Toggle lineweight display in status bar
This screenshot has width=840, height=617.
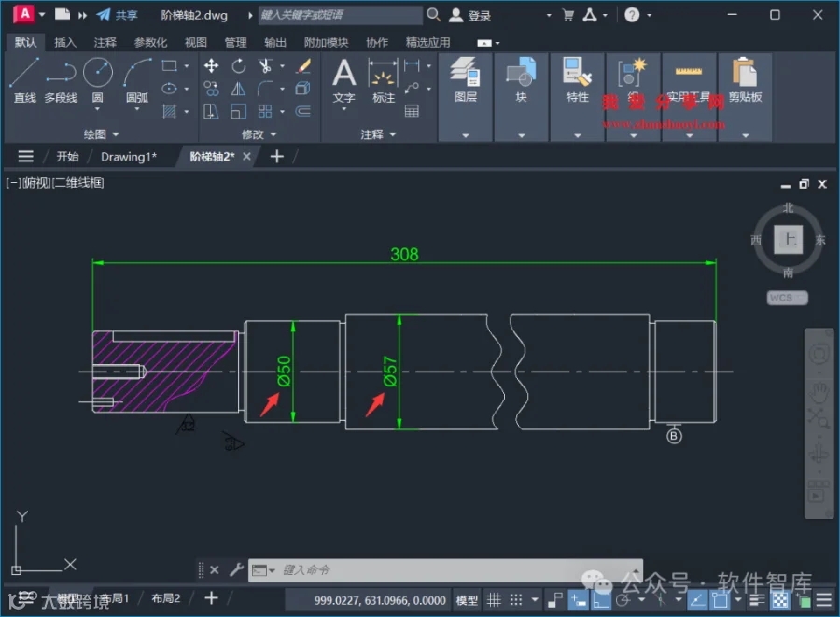pos(757,600)
